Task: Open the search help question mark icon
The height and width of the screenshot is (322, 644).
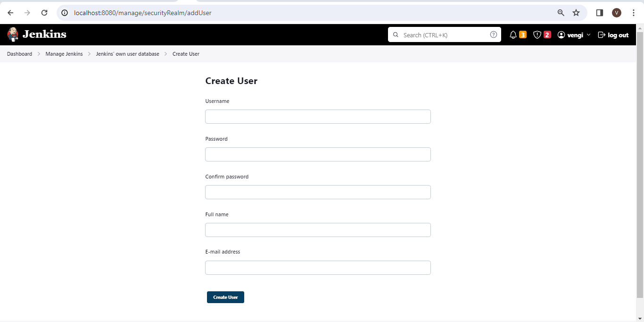Action: (x=493, y=34)
